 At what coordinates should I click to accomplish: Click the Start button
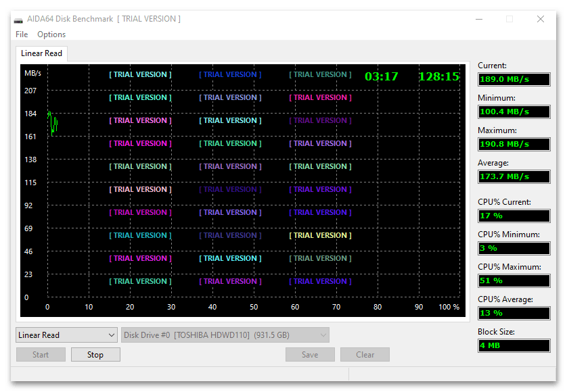(x=41, y=355)
